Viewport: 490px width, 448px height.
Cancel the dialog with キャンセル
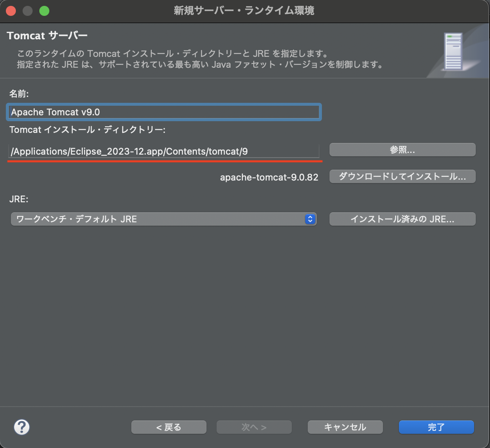[345, 427]
